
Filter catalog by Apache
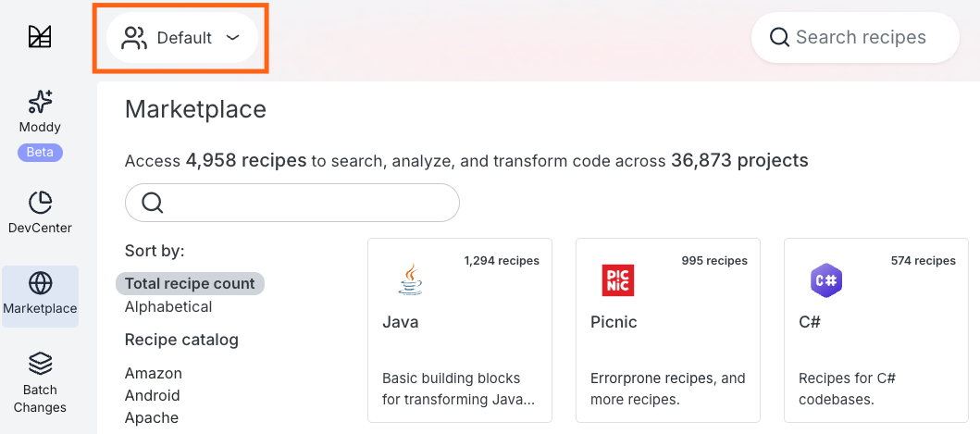152,417
